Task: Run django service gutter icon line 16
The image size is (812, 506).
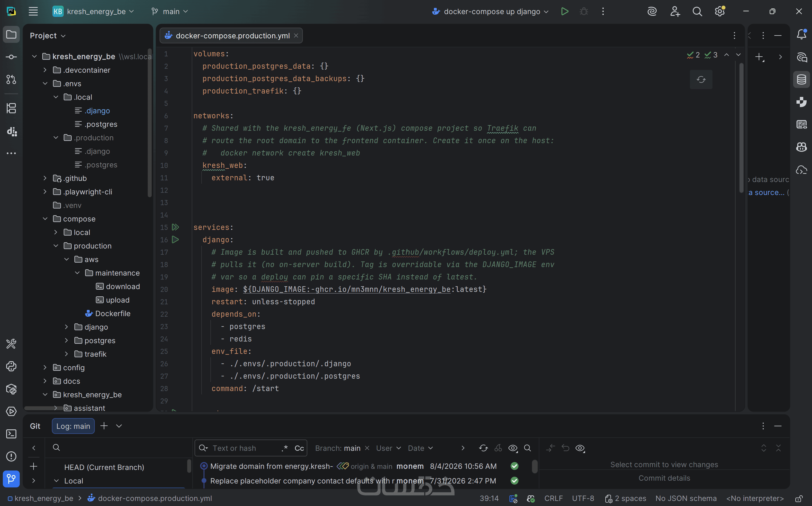Action: tap(175, 239)
